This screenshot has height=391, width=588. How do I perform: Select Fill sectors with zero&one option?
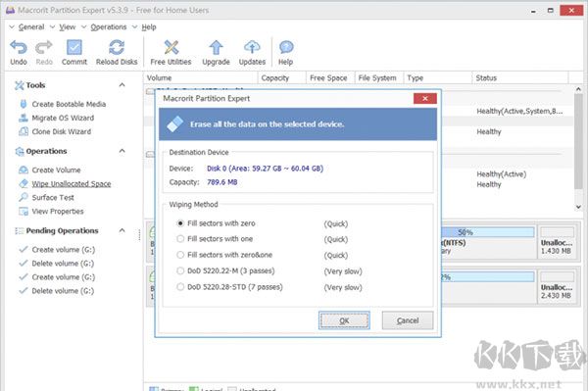click(180, 255)
